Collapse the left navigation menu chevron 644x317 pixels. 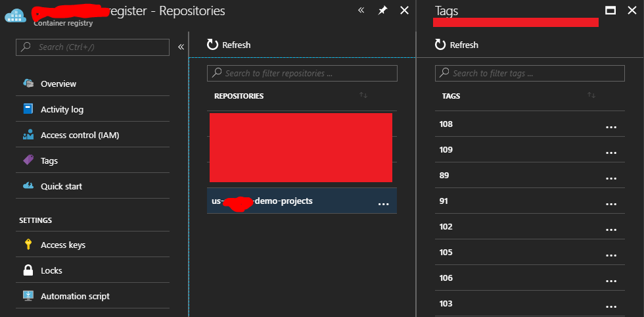coord(181,47)
